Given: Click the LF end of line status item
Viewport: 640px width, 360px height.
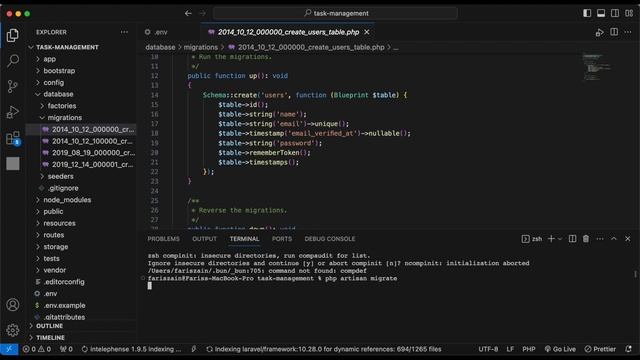Looking at the screenshot, I should [510, 349].
